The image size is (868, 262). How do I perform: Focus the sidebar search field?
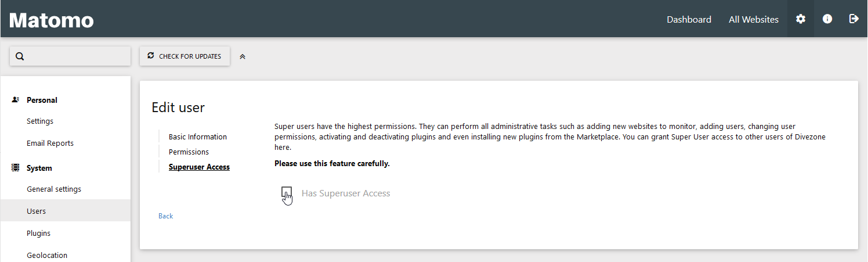coord(75,56)
